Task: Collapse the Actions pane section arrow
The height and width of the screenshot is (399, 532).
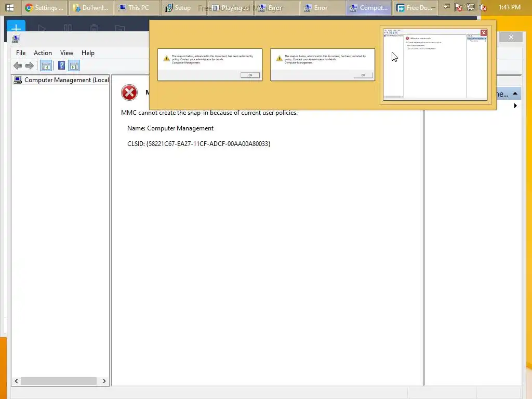Action: coord(515,94)
